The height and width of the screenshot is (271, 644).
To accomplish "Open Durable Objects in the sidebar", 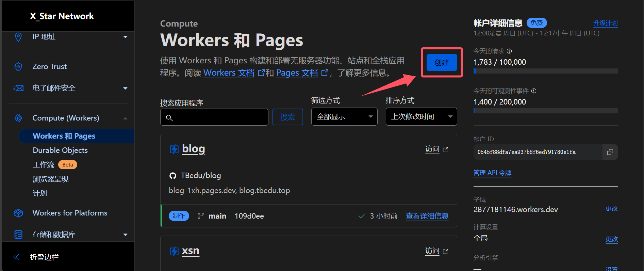I will coord(60,150).
